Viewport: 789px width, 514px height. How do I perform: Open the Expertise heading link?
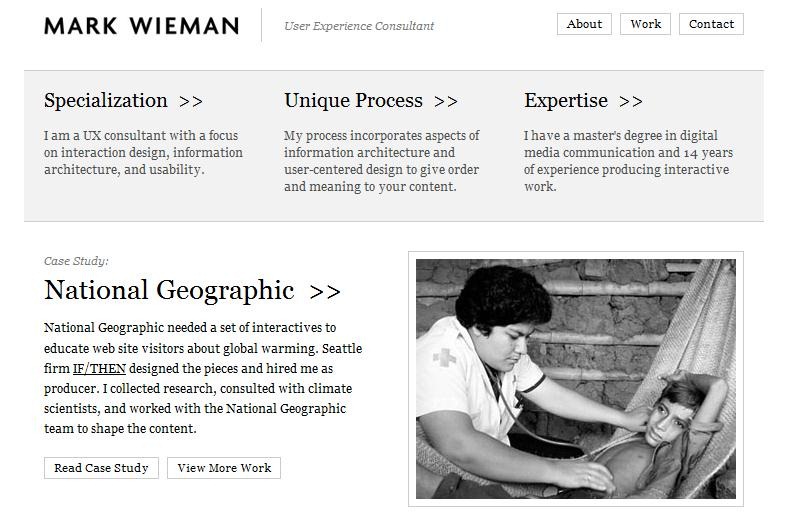[x=566, y=100]
